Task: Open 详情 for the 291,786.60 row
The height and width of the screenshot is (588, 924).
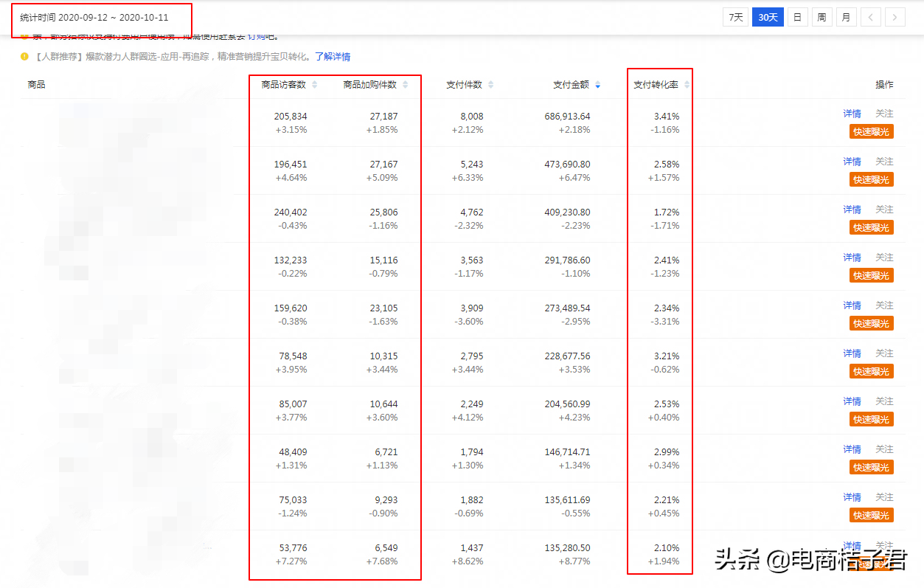Action: click(852, 257)
